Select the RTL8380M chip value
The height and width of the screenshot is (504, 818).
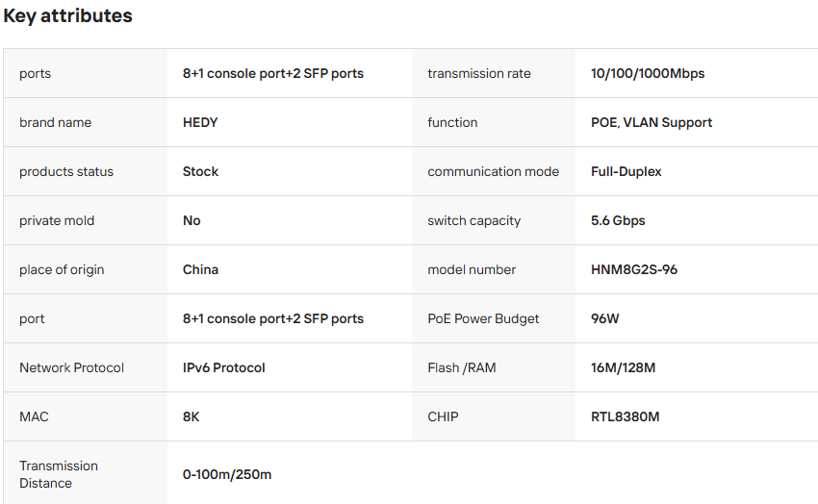pos(625,416)
